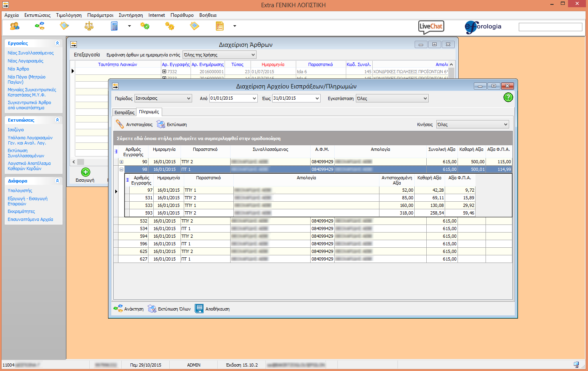Click the Αποθήκευση save icon
The height and width of the screenshot is (371, 588).
[x=199, y=309]
